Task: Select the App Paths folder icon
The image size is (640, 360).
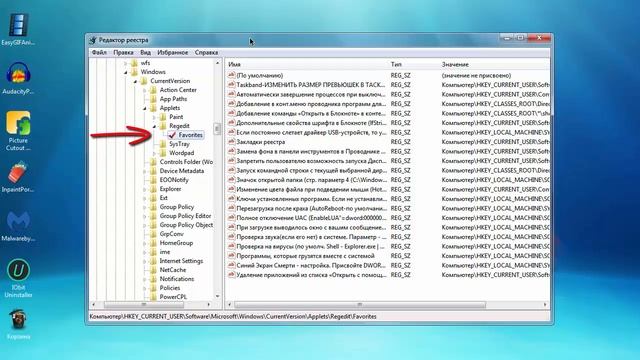Action: (x=153, y=99)
